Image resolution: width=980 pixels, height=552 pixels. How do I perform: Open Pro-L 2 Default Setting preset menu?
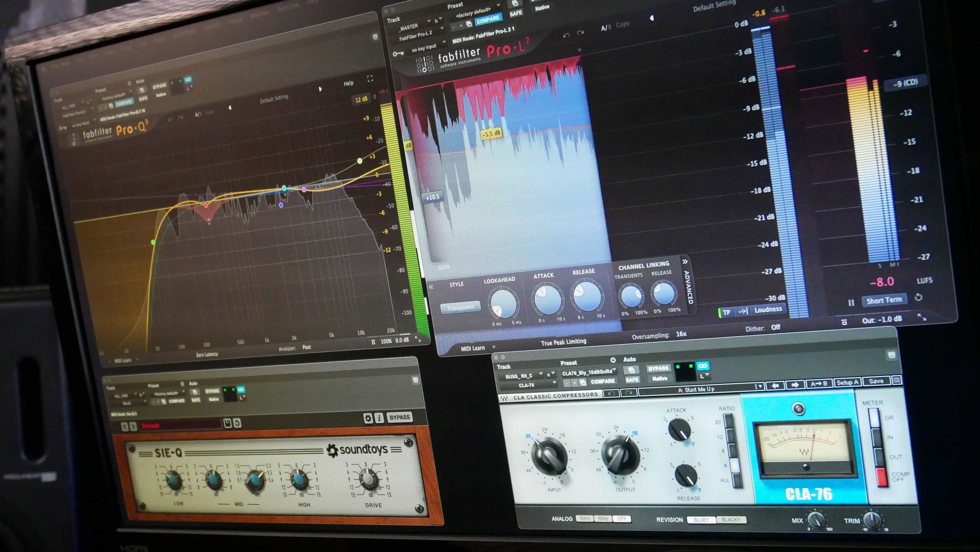714,5
